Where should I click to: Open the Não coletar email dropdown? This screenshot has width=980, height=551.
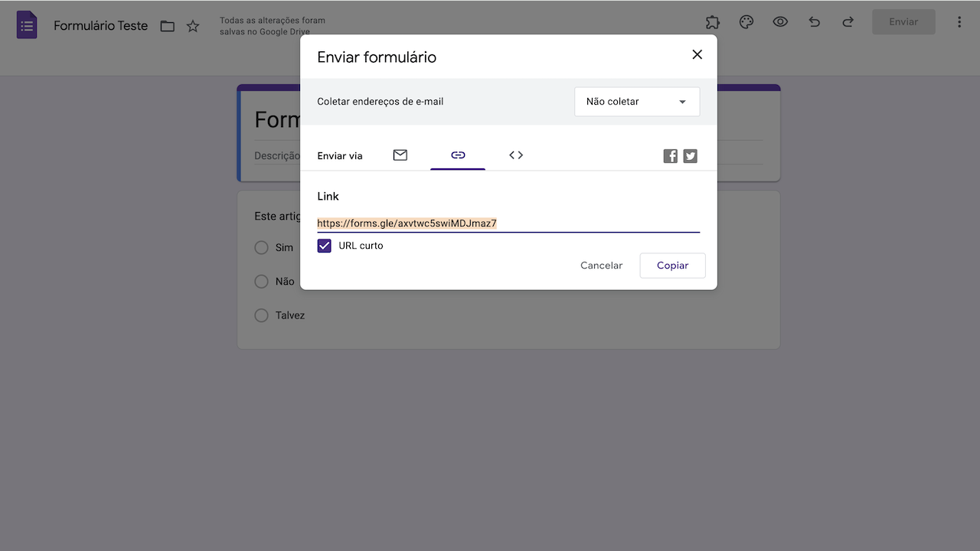pyautogui.click(x=637, y=102)
